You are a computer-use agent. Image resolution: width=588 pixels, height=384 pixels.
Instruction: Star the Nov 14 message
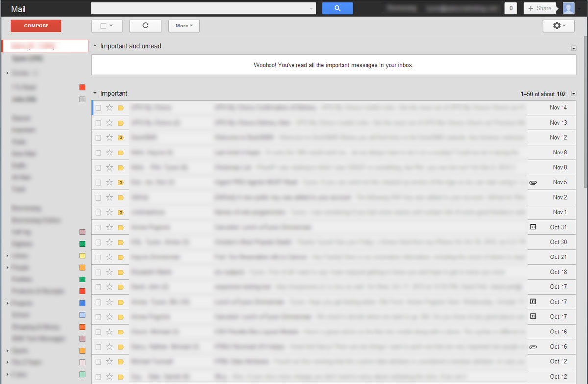tap(109, 108)
